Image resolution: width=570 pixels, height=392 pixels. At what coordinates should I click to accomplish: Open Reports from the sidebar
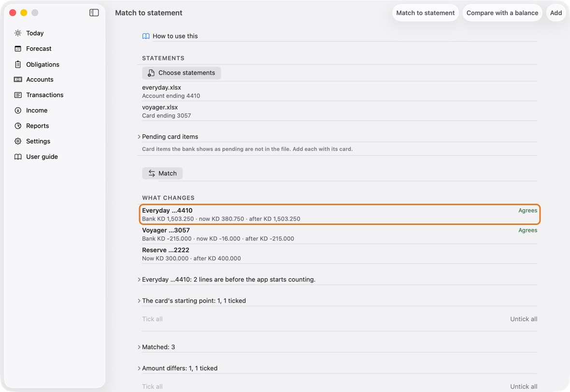tap(38, 126)
